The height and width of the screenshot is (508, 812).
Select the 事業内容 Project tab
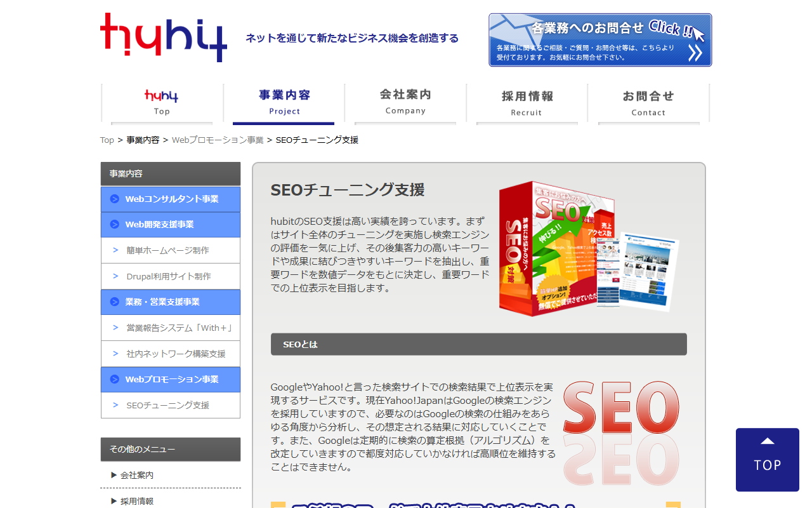coord(284,104)
